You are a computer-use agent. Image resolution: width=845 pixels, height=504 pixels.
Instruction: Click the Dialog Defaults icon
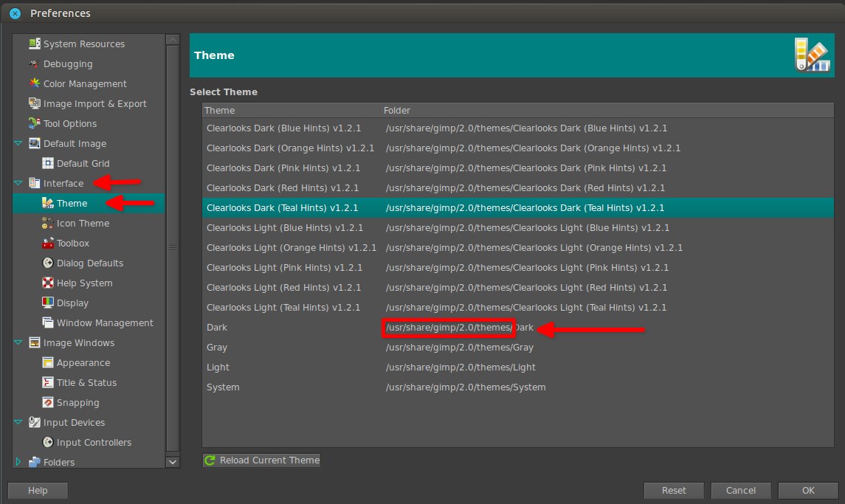click(x=48, y=263)
